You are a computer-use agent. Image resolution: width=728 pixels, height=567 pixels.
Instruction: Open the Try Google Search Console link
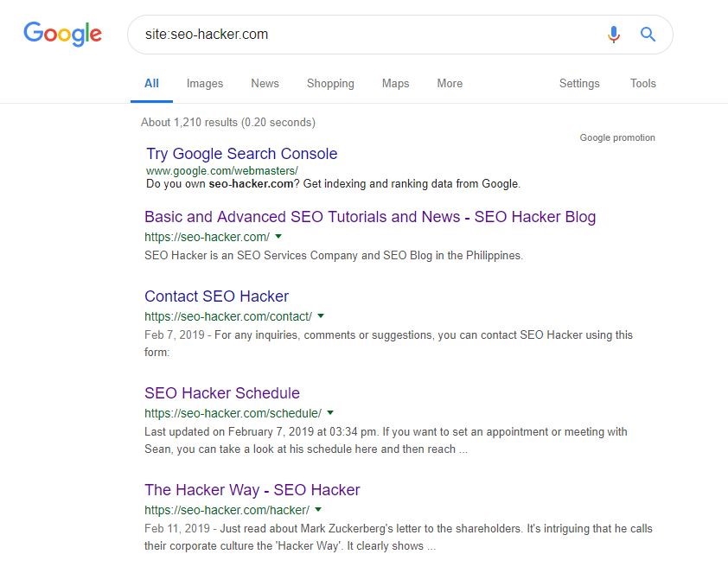coord(241,154)
